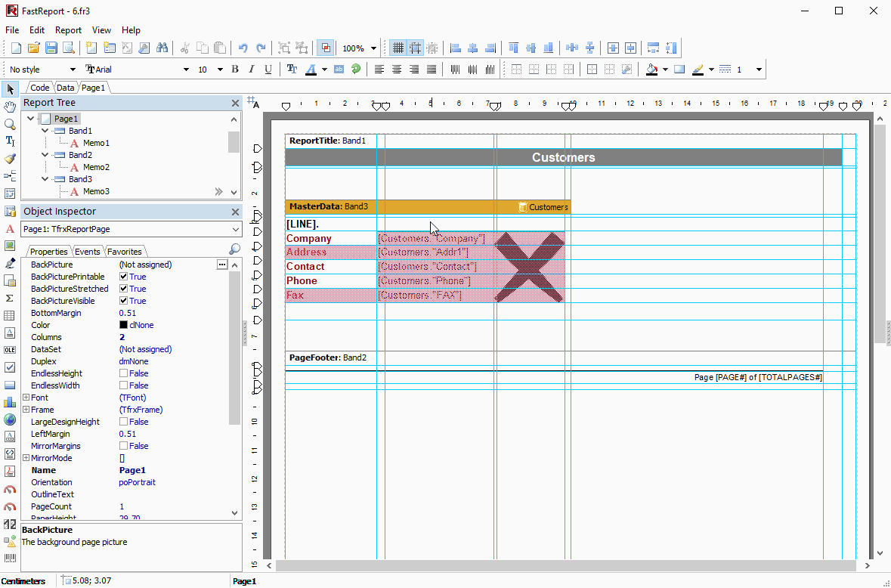Viewport: 891px width, 588px height.
Task: Select the Customers title memo on page
Action: click(x=563, y=157)
